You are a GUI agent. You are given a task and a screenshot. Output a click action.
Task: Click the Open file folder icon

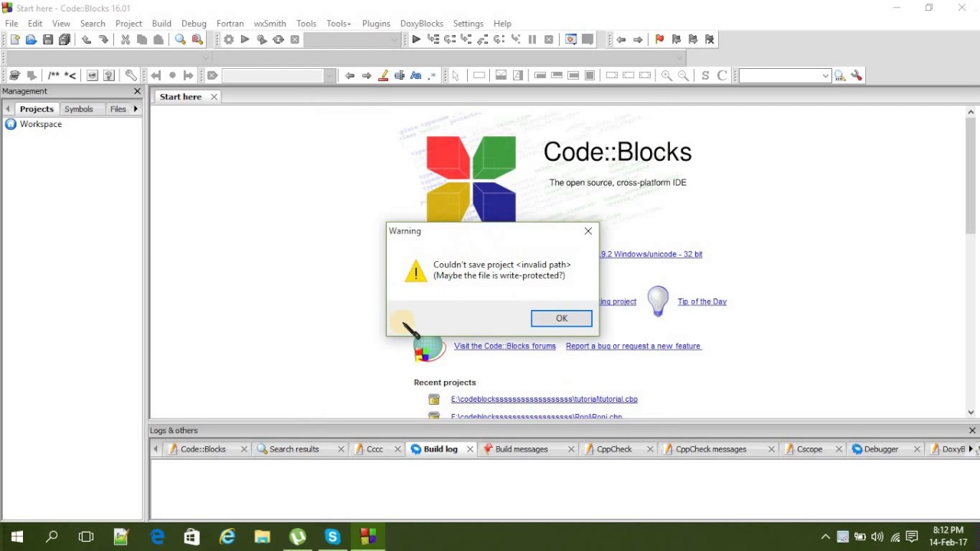31,40
